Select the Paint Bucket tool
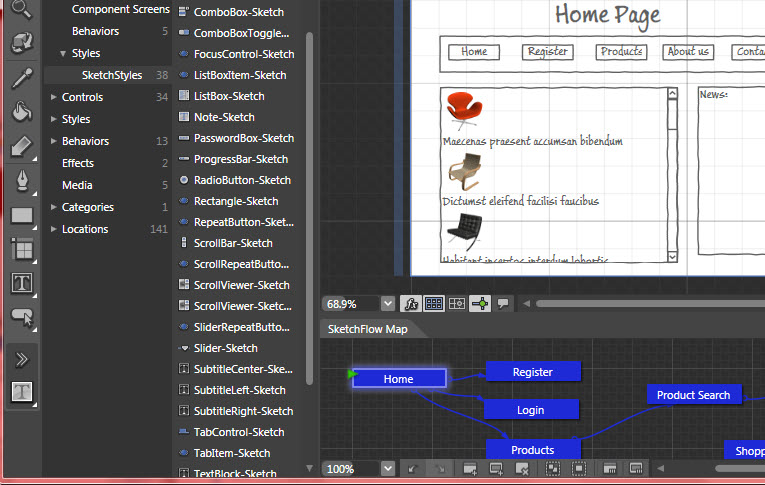This screenshot has width=765, height=485. coord(21,112)
